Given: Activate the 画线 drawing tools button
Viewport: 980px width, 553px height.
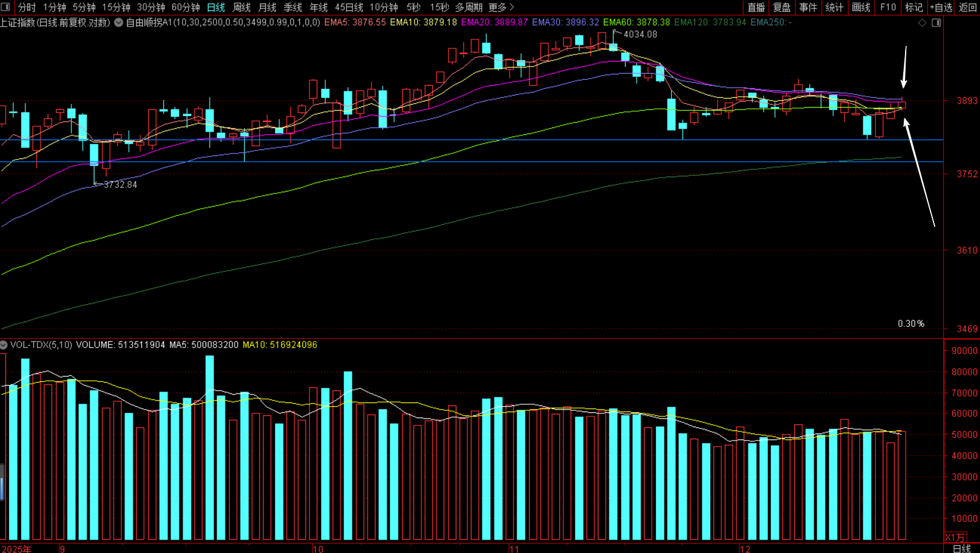Looking at the screenshot, I should [861, 7].
